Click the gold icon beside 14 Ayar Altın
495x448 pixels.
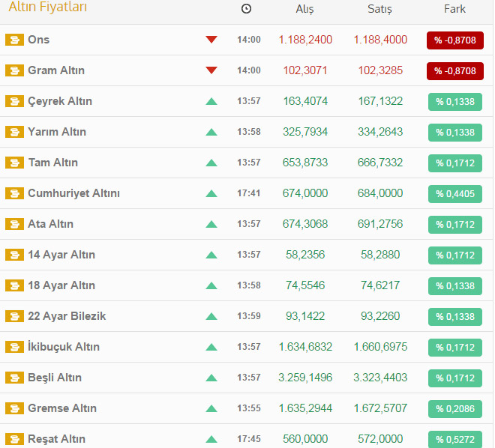coord(14,255)
